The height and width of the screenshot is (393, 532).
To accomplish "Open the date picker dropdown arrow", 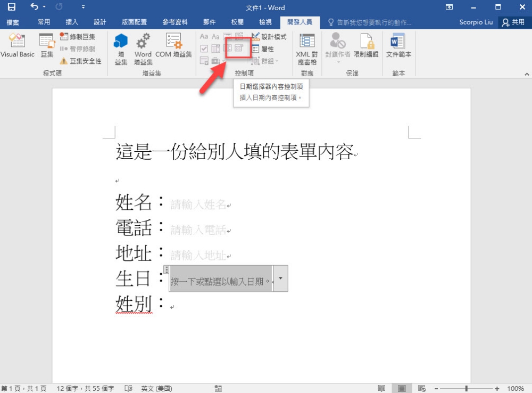I will pos(280,279).
